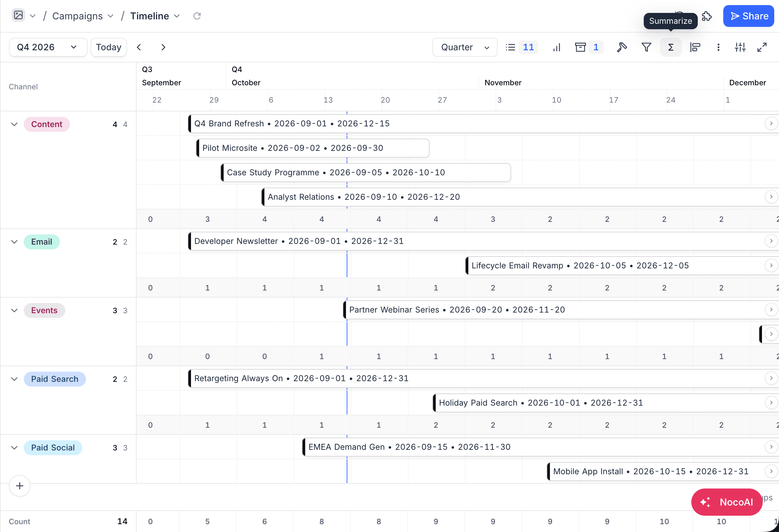Click arrow on Lifecycle Email Revamp row

(771, 265)
